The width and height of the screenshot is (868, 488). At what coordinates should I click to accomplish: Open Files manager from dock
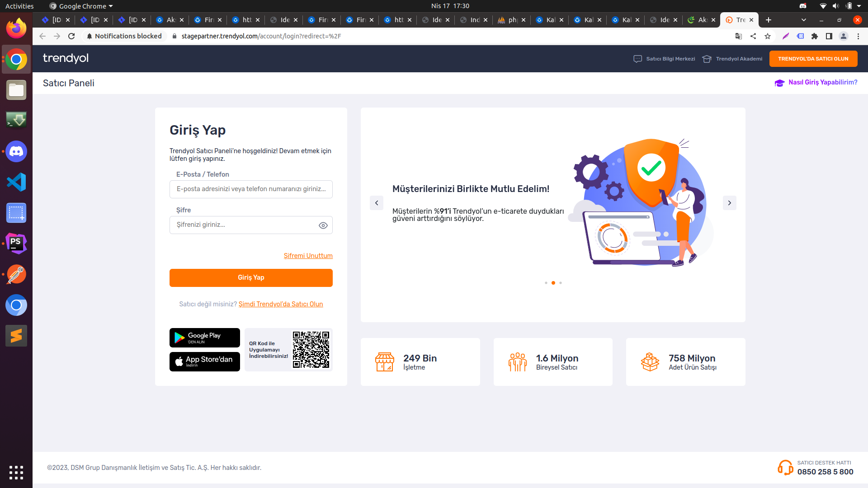[x=16, y=90]
